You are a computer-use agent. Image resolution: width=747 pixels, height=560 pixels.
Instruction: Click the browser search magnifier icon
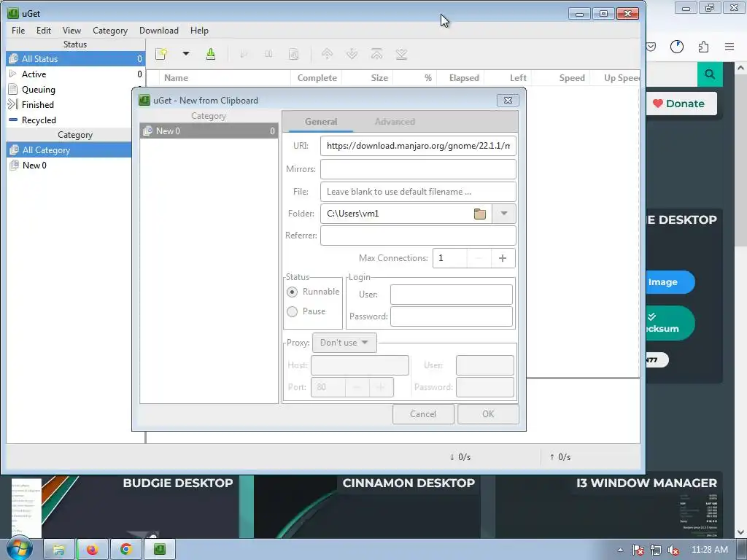pyautogui.click(x=710, y=74)
